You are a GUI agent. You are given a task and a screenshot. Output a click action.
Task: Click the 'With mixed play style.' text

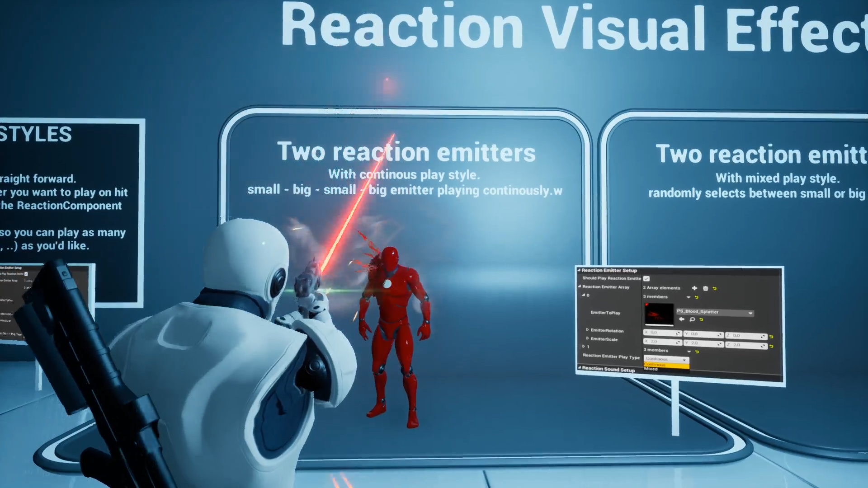tap(778, 178)
